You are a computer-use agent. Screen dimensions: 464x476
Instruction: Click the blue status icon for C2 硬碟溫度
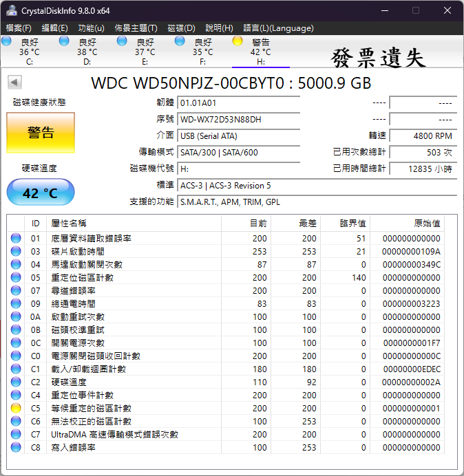pos(16,382)
